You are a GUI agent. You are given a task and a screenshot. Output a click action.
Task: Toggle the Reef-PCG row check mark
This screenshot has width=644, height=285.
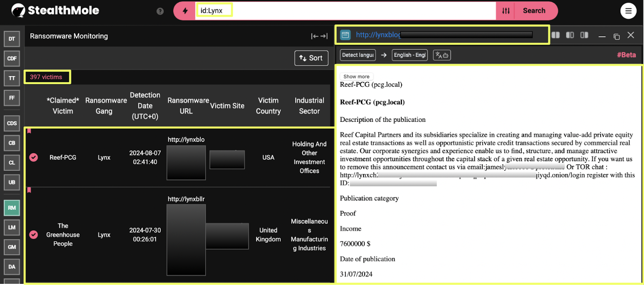click(x=34, y=158)
